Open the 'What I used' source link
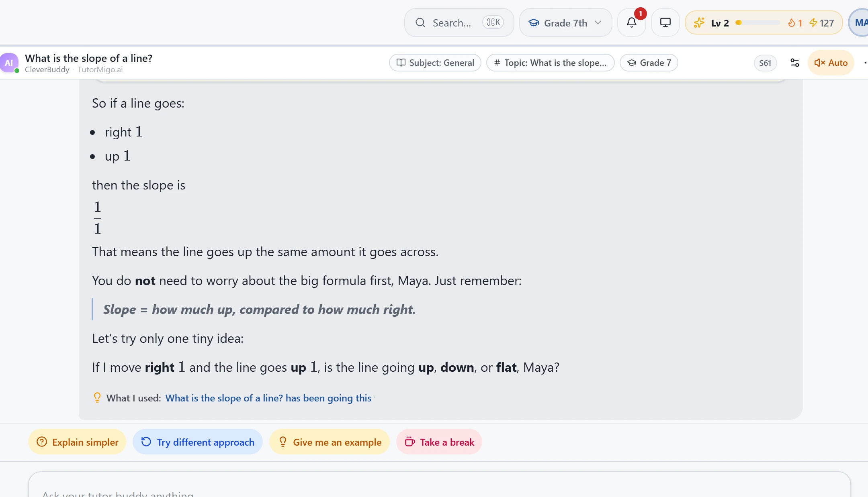Image resolution: width=868 pixels, height=497 pixels. coord(269,398)
